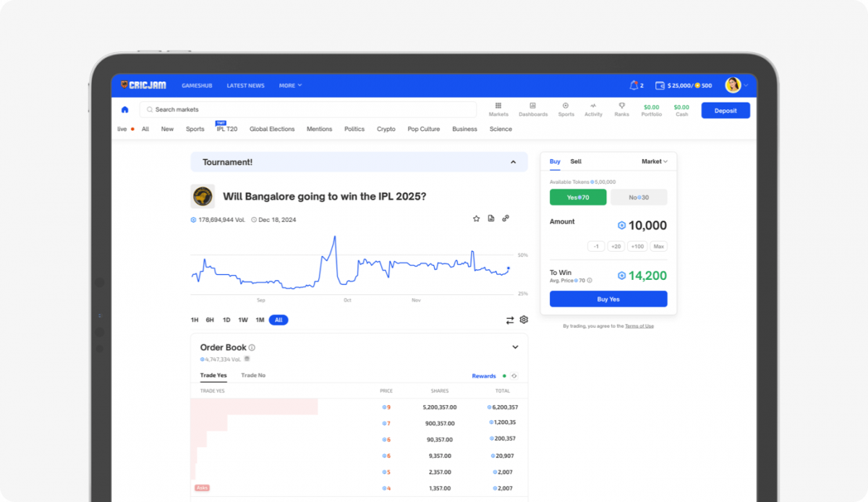This screenshot has height=502, width=868.
Task: Click the home icon
Action: 124,110
